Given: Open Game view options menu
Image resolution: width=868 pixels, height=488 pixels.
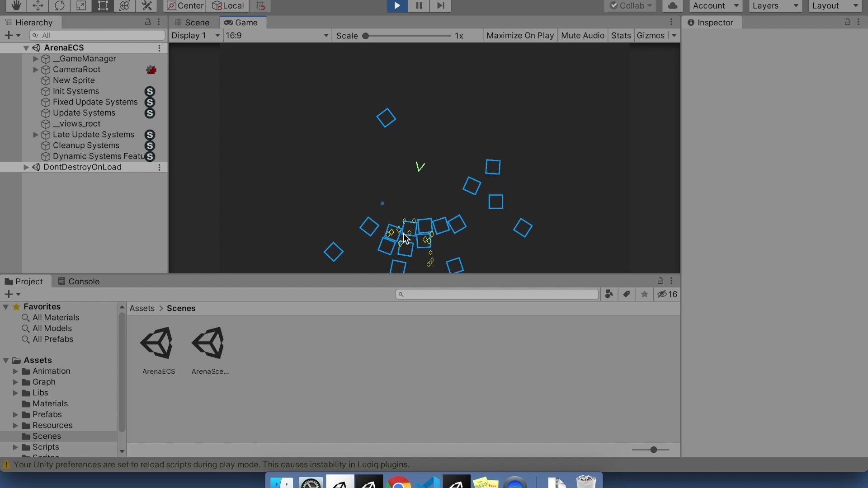Looking at the screenshot, I should coord(671,22).
